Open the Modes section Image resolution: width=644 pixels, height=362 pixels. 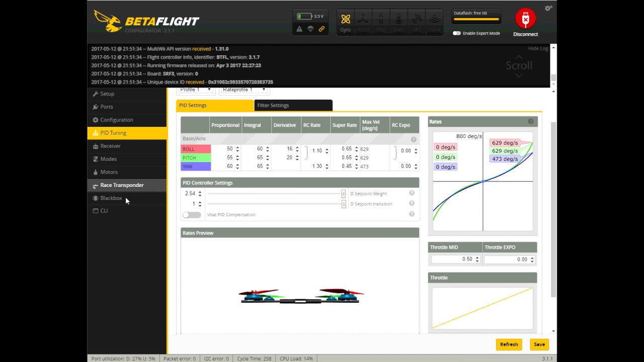coord(127,159)
